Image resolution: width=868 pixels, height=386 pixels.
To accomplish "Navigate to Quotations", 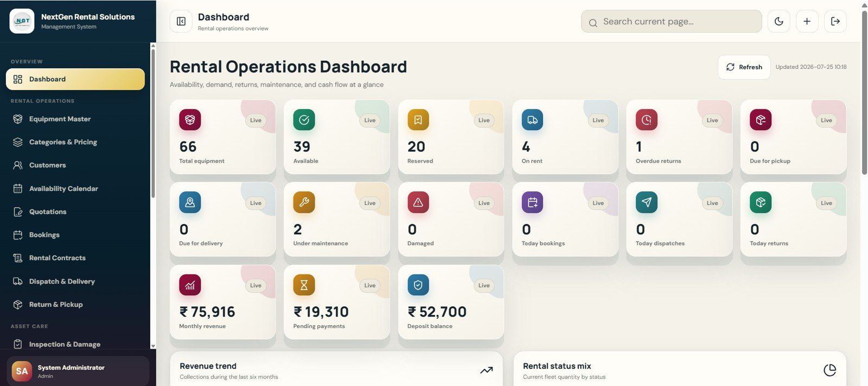I will pos(75,212).
